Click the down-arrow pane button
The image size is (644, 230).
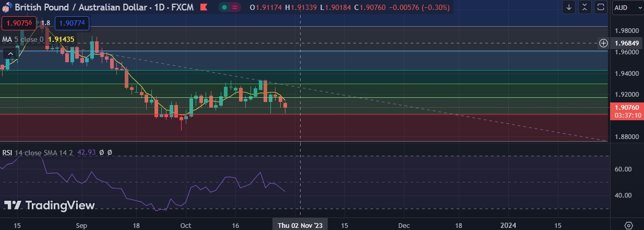(569, 7)
